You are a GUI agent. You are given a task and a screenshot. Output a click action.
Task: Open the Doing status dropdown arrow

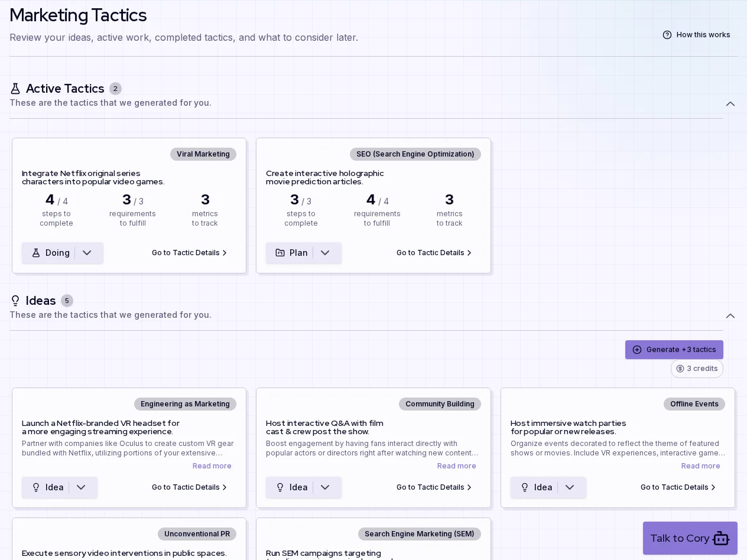pos(87,253)
